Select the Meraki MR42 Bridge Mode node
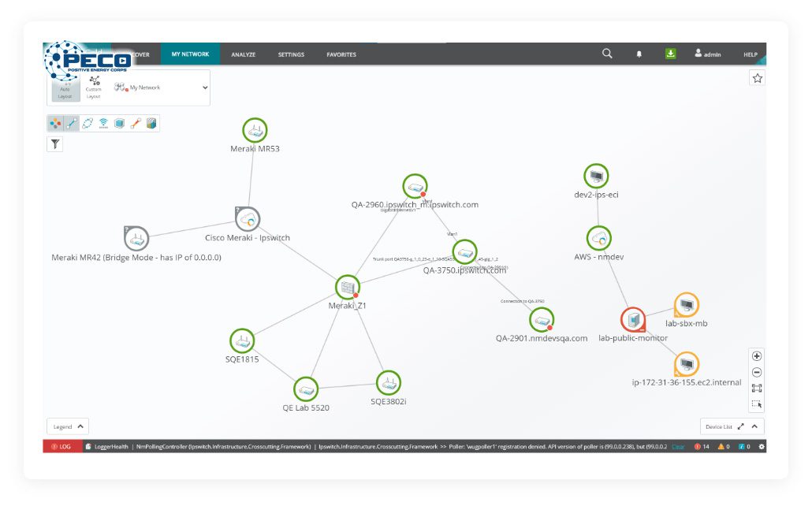Viewport: 812px width, 506px height. pos(136,239)
